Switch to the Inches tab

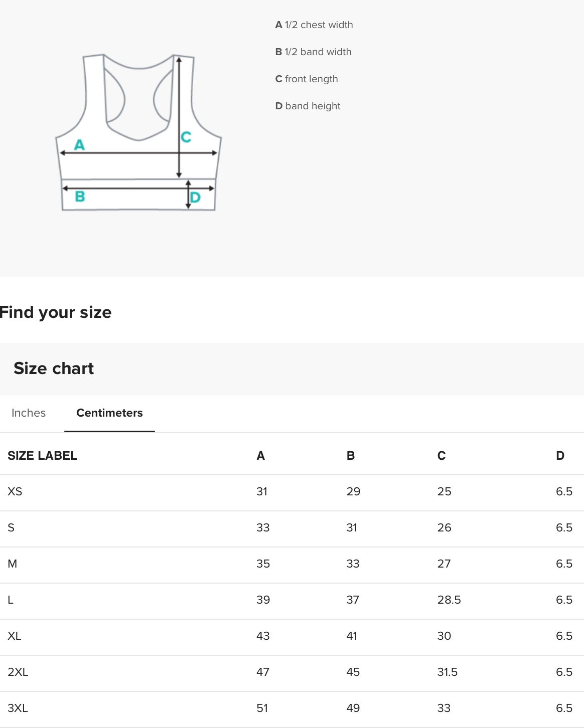tap(29, 413)
